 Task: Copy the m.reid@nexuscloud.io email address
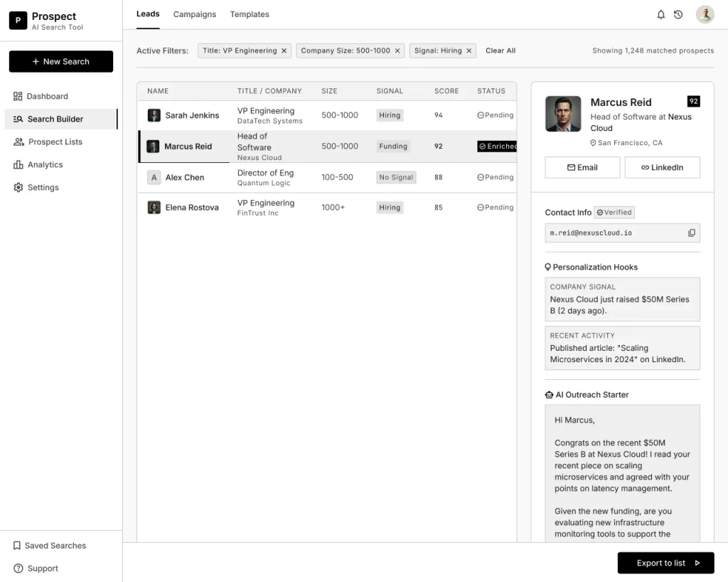pyautogui.click(x=691, y=233)
